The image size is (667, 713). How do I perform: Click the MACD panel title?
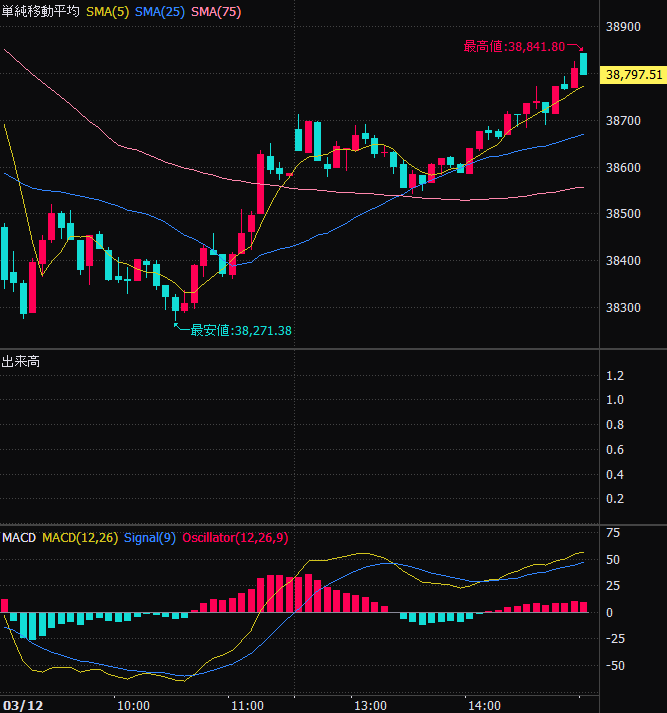click(x=19, y=538)
